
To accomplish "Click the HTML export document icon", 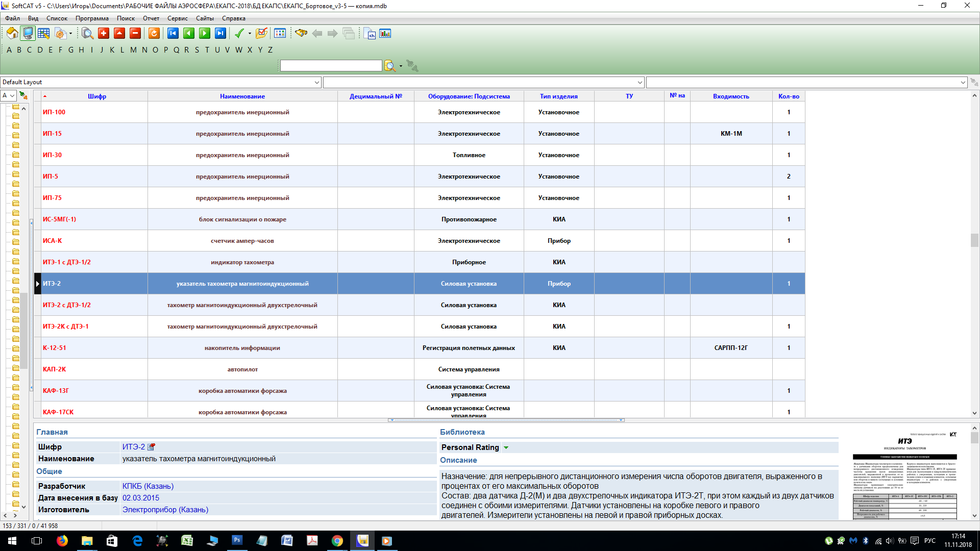I will (370, 34).
